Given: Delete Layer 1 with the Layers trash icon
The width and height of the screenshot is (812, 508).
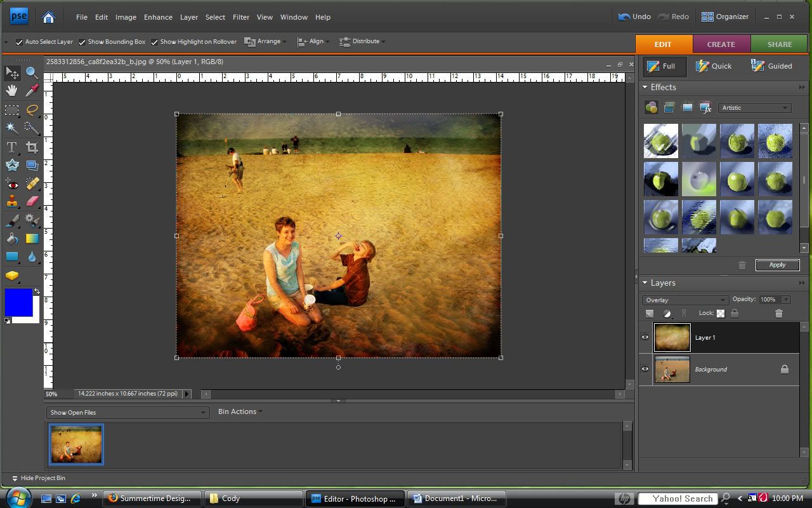Looking at the screenshot, I should coord(779,313).
